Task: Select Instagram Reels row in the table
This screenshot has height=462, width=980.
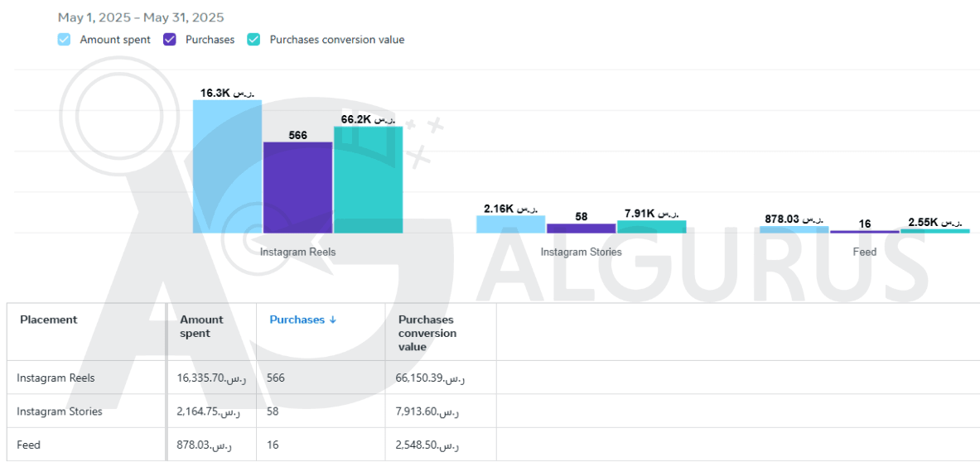Action: tap(56, 378)
